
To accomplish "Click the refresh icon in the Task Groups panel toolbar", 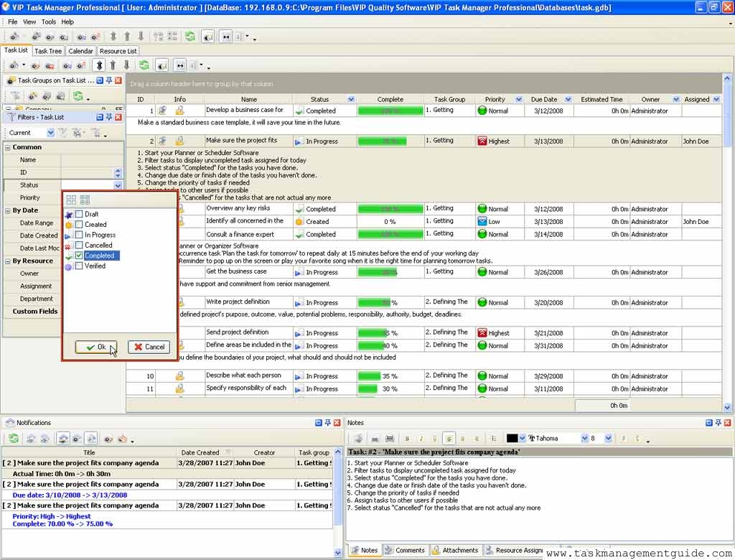I will (78, 96).
